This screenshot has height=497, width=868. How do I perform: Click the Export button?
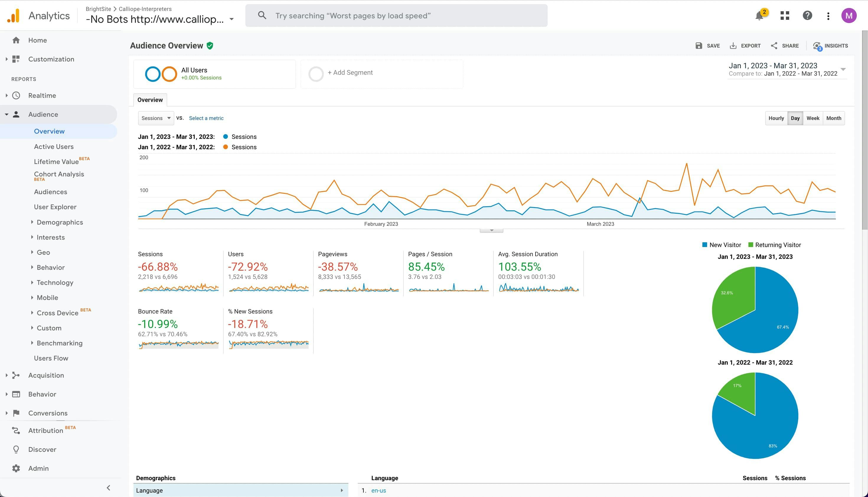pos(745,46)
